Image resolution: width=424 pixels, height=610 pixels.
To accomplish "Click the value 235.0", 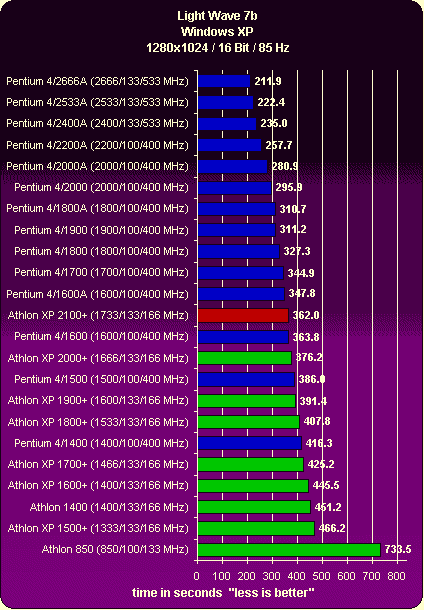I will [x=274, y=123].
